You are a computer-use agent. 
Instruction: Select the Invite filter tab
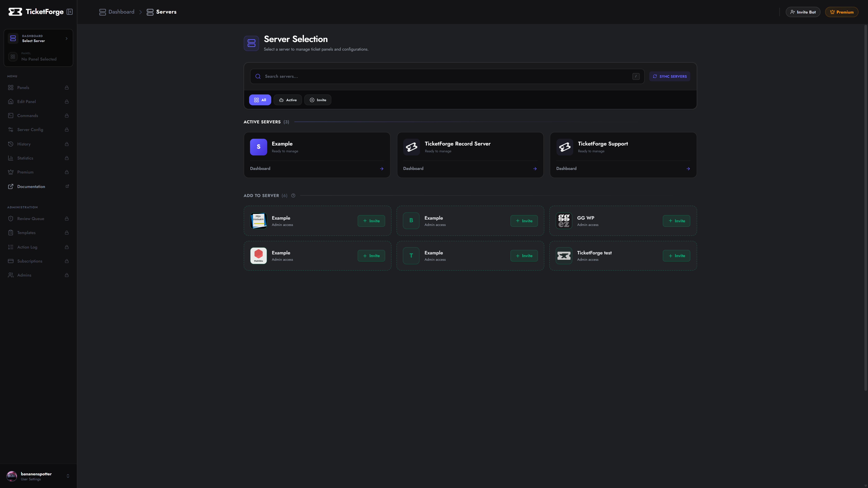tap(318, 100)
